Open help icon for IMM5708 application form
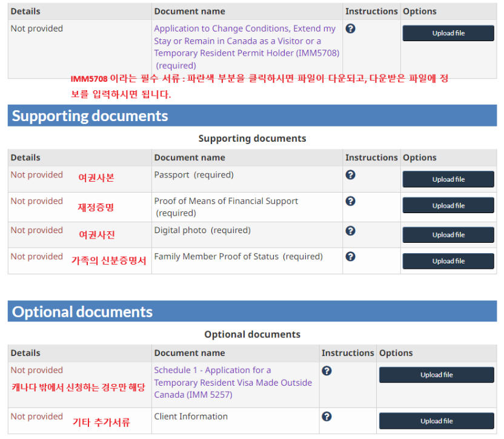504x439 pixels. tap(350, 28)
